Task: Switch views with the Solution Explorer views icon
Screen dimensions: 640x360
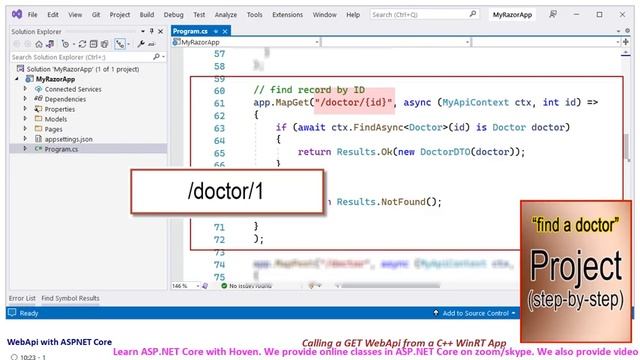Action: [50, 44]
